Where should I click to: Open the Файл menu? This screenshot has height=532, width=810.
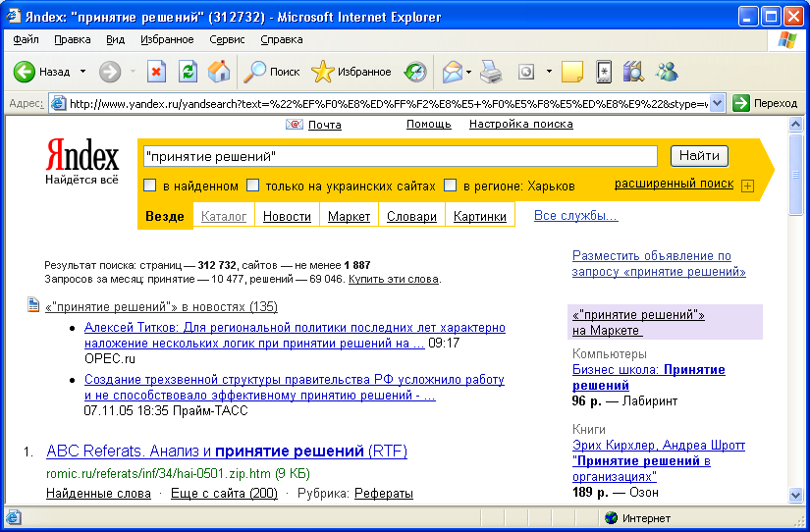pos(26,40)
